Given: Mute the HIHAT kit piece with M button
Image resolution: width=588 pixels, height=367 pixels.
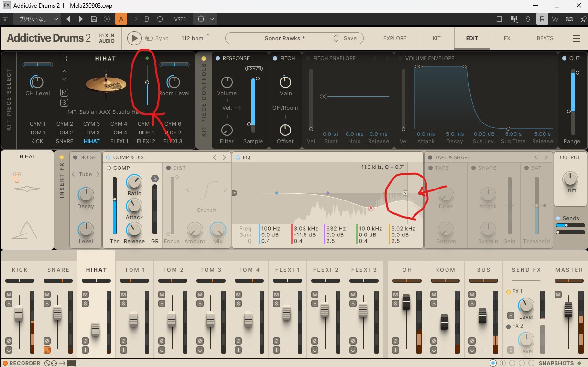Looking at the screenshot, I should (64, 92).
